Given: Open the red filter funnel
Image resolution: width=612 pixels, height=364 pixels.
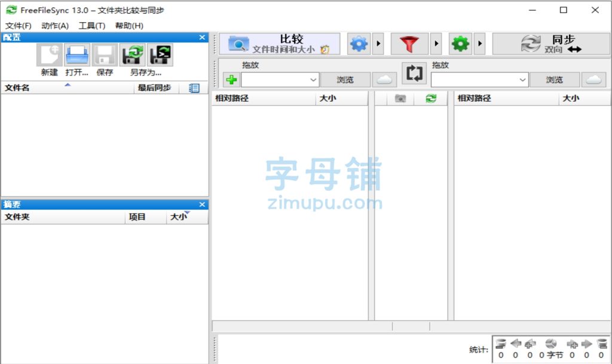Looking at the screenshot, I should pos(409,44).
